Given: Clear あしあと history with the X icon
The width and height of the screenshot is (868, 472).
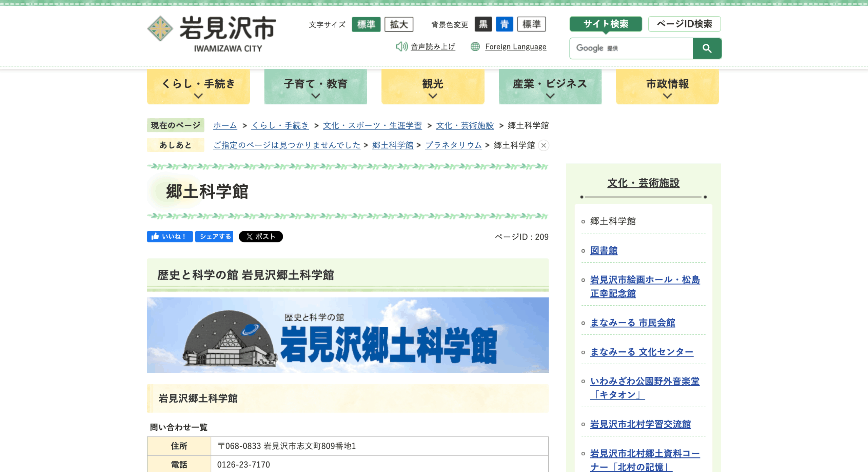Looking at the screenshot, I should 544,145.
